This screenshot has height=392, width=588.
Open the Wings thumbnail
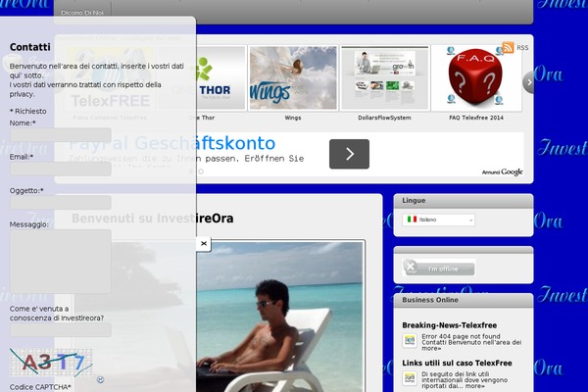tap(293, 78)
